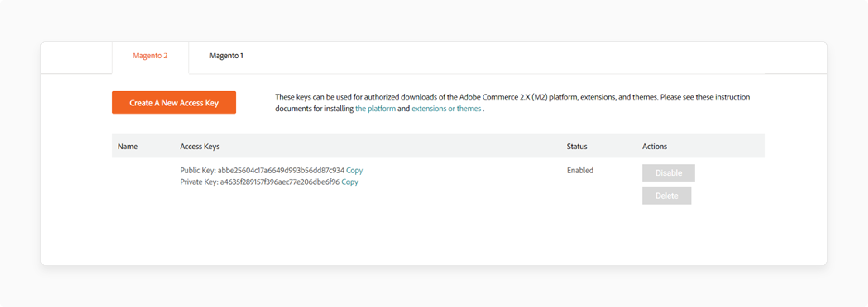868x307 pixels.
Task: Select the Private Key value a4635f289157f396aec77e206dbe6f96
Action: pyautogui.click(x=280, y=182)
